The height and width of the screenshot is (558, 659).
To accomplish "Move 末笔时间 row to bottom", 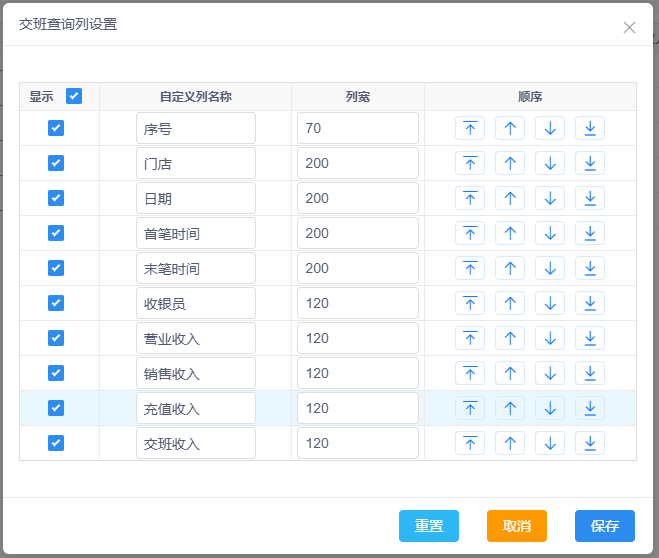I will (590, 268).
